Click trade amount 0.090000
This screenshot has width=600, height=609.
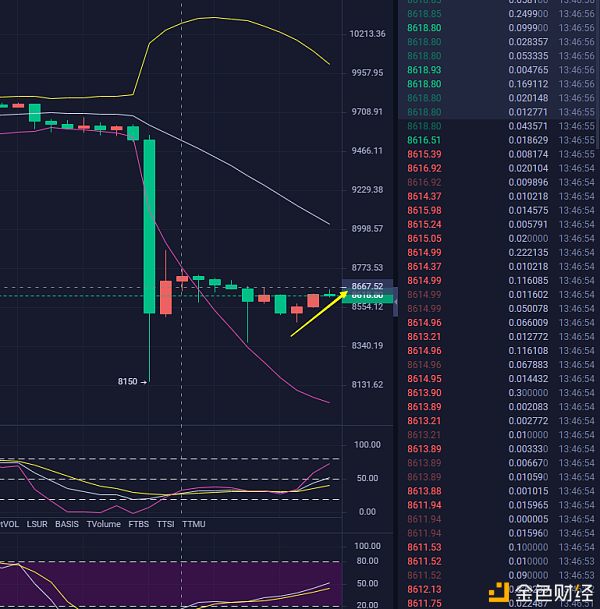(528, 575)
